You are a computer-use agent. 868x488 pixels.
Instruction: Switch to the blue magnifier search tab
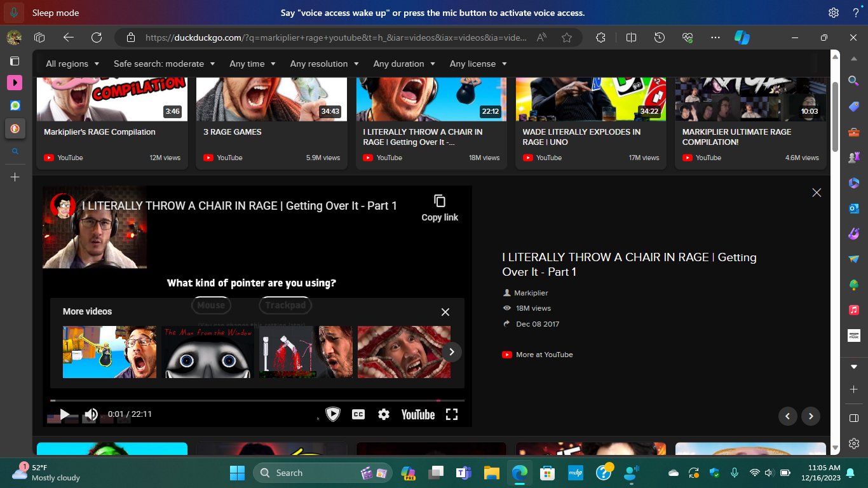point(15,151)
